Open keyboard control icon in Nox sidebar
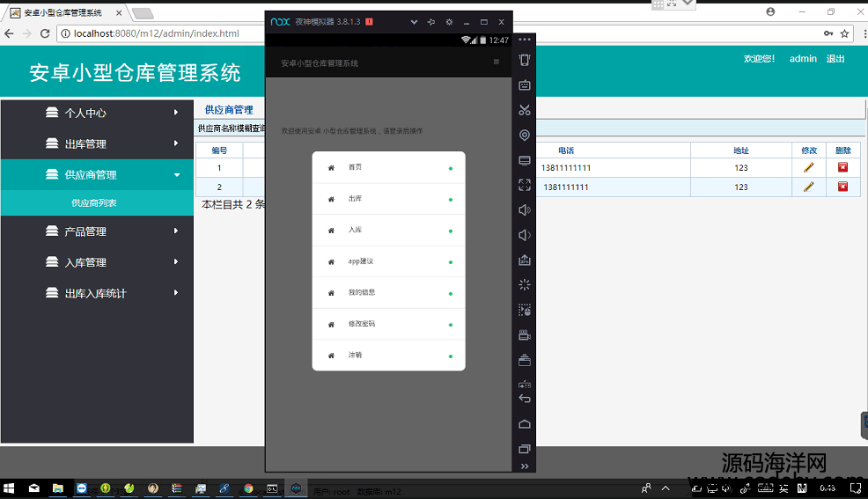The image size is (868, 499). [524, 85]
